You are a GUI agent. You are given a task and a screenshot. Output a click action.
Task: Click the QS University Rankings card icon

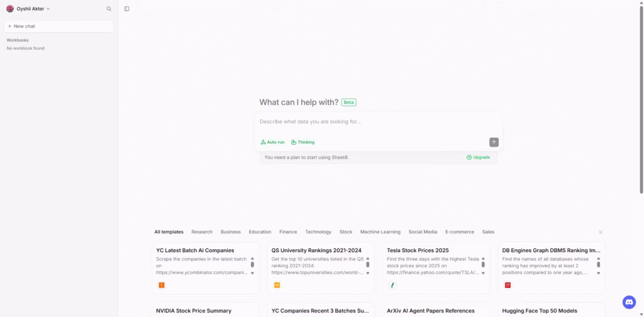tap(277, 285)
